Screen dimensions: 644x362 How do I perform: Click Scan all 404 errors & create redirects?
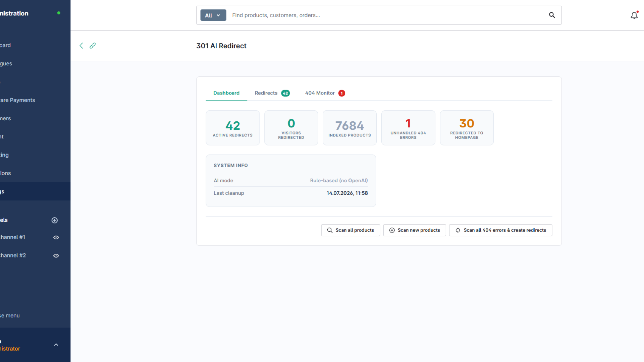click(x=501, y=230)
